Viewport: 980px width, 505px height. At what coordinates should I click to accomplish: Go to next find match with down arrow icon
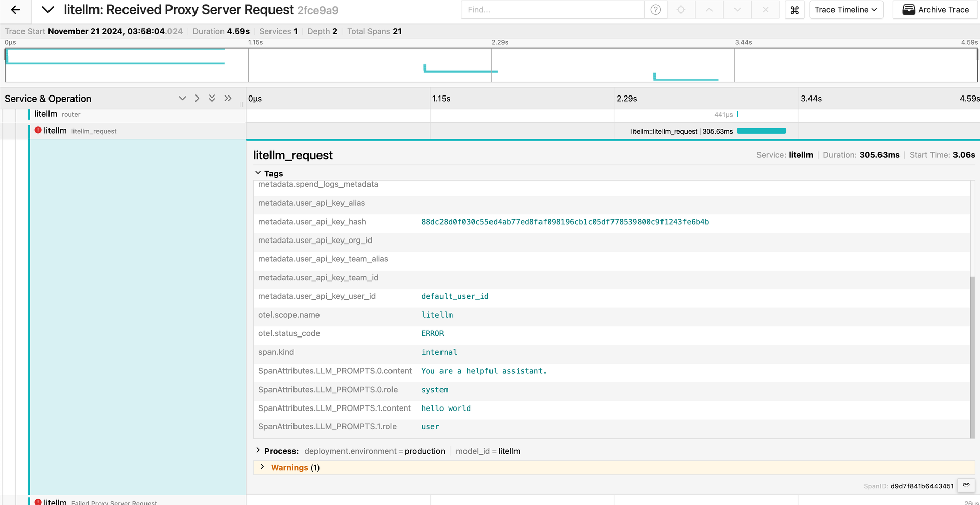tap(737, 10)
